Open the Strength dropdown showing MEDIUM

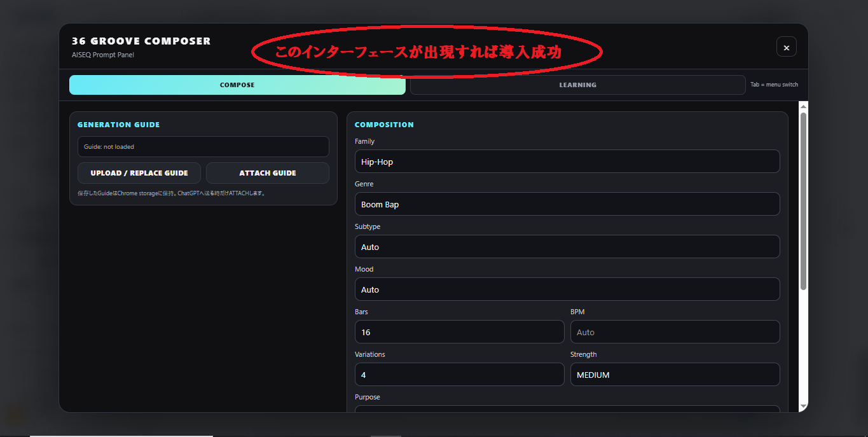[x=675, y=375]
